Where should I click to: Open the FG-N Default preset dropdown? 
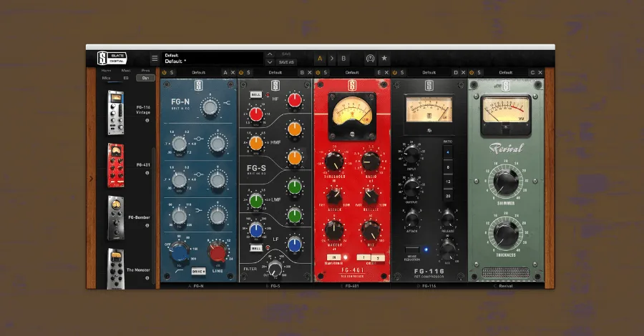click(198, 73)
